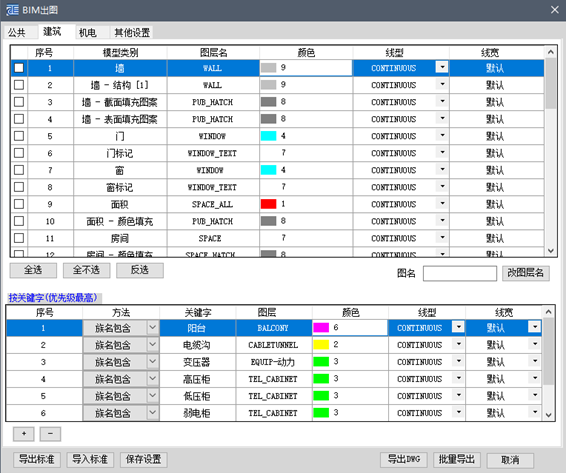Click cyan color swatch for 门 row
566x473 pixels.
(x=269, y=136)
